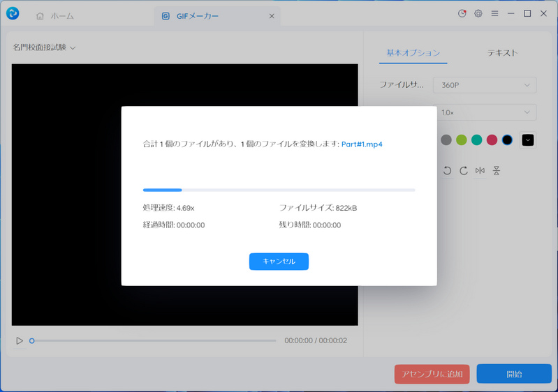Screen dimensions: 558x392
Task: Open the ホーム tab
Action: 54,16
